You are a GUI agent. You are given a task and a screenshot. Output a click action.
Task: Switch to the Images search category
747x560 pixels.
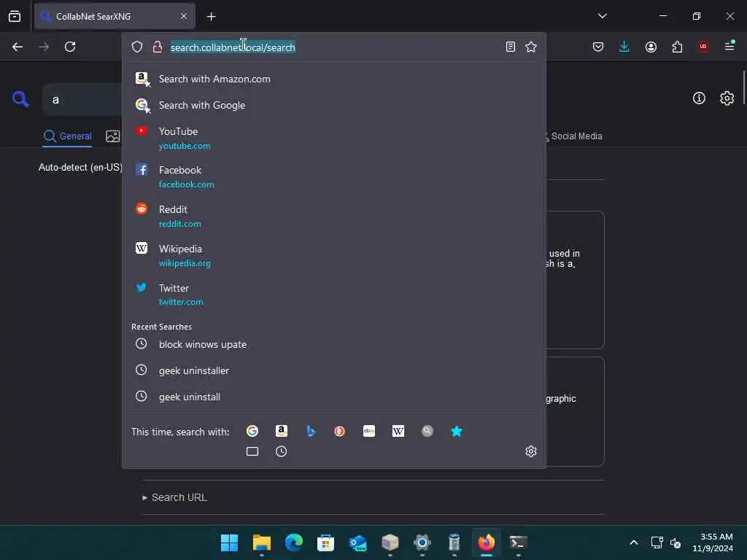(113, 136)
